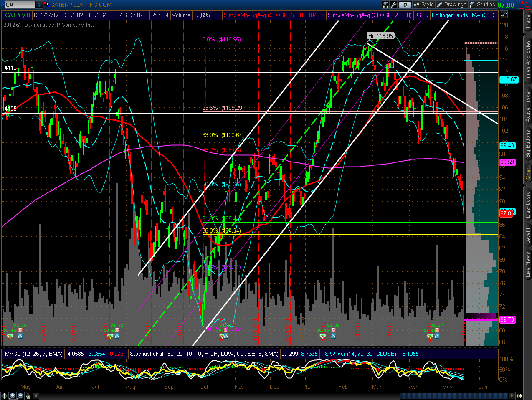Click the CAT 5 y D chart label

(18, 15)
